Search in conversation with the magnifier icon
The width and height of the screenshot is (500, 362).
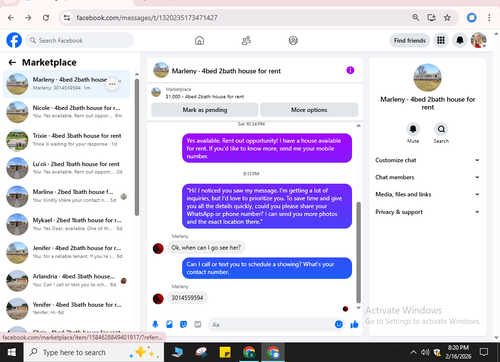click(x=441, y=129)
